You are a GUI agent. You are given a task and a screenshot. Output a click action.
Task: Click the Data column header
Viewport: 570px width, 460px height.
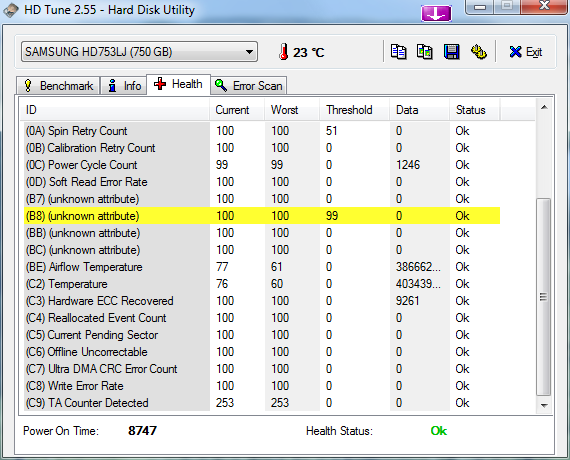[419, 110]
